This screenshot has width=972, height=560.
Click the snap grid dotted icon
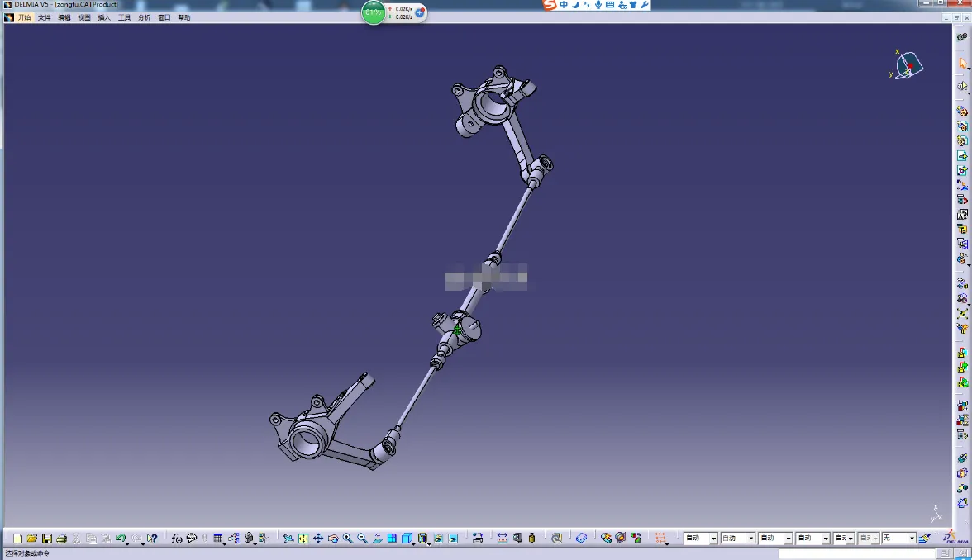661,539
